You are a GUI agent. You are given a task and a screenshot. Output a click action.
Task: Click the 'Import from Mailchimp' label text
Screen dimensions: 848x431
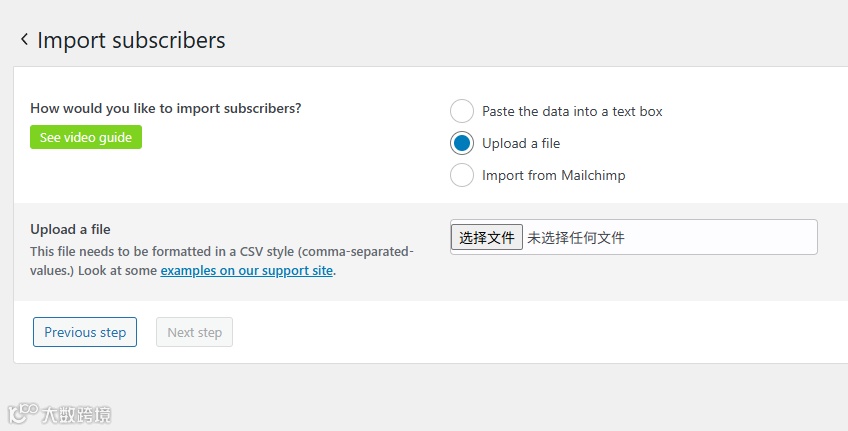[553, 175]
